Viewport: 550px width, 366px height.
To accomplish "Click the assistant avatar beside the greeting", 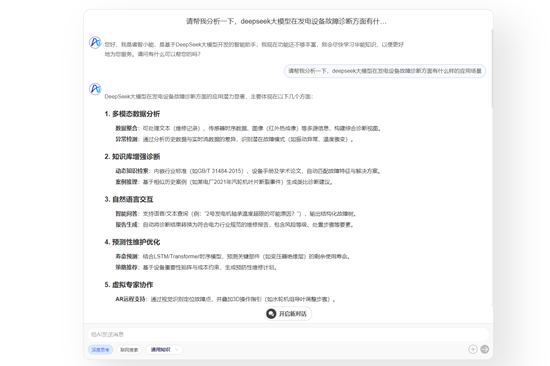I will point(95,42).
